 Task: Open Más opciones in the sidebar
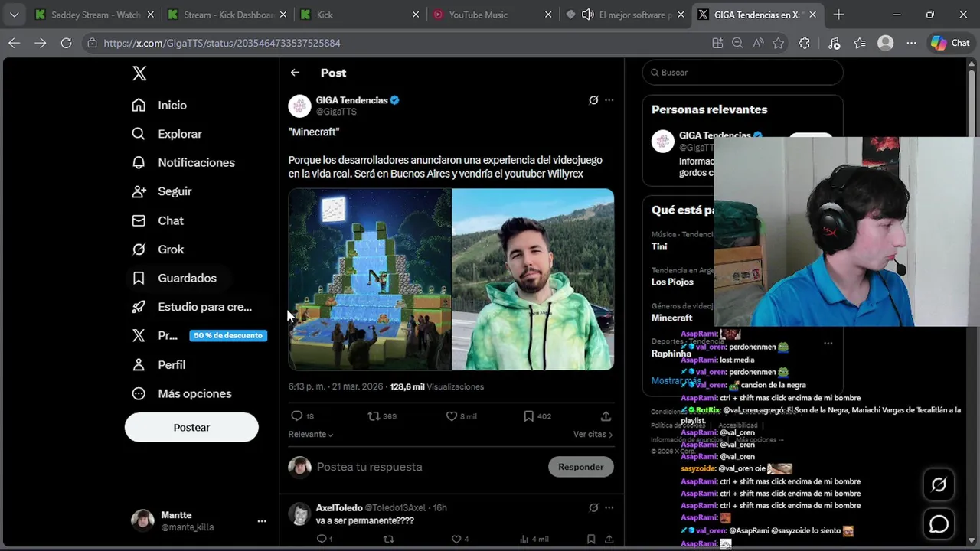181,393
